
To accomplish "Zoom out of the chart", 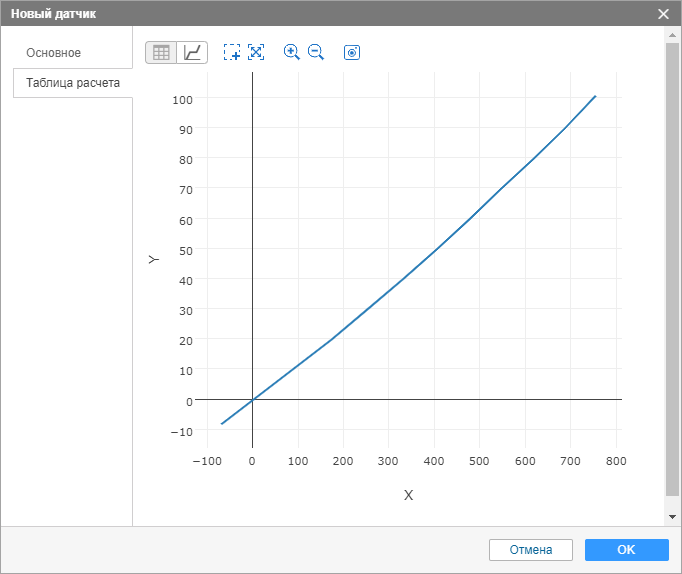I will [x=316, y=52].
